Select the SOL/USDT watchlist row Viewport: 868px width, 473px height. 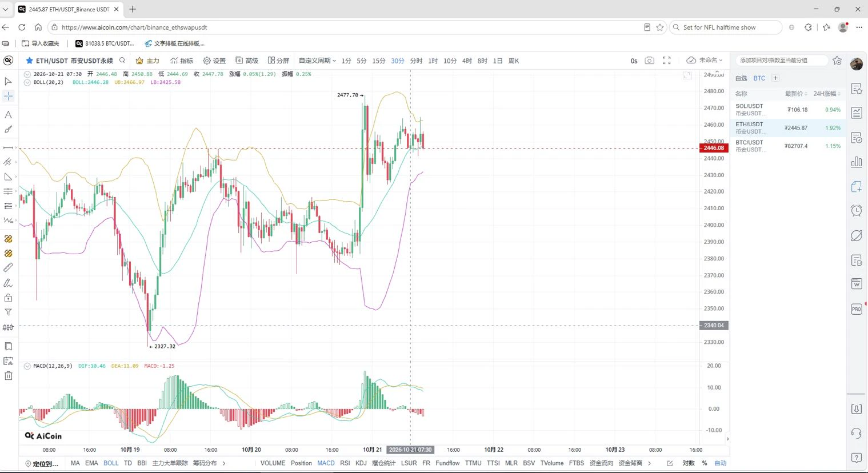pos(788,110)
